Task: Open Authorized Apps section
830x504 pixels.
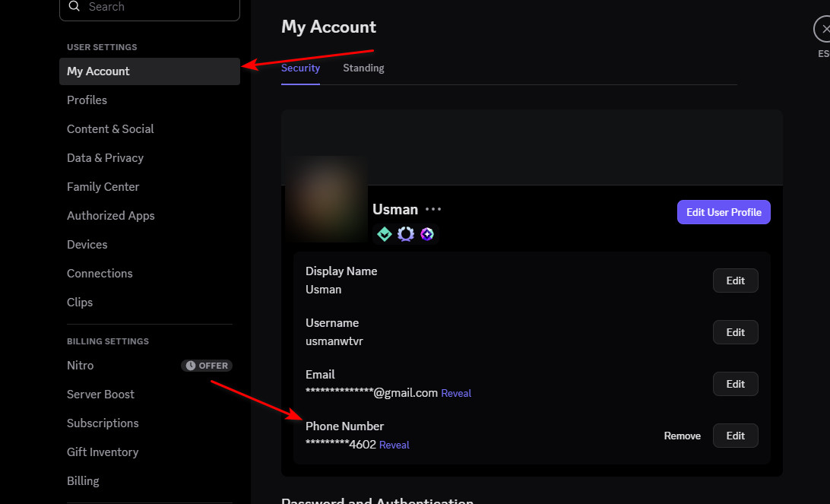Action: coord(110,216)
